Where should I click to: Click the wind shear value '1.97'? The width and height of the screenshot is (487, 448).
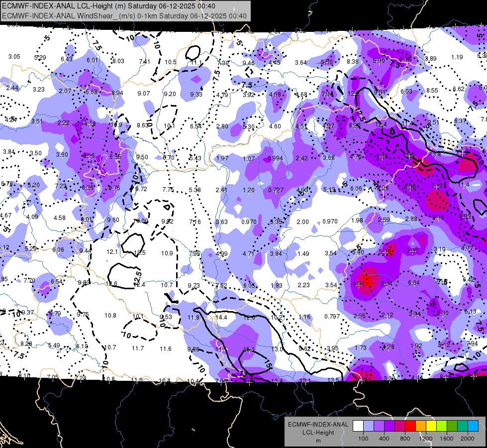pyautogui.click(x=222, y=158)
